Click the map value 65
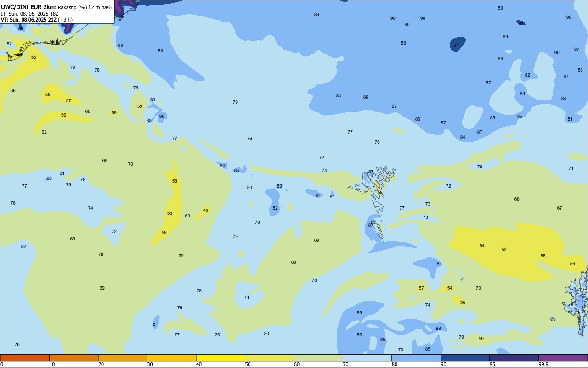 pyautogui.click(x=88, y=111)
